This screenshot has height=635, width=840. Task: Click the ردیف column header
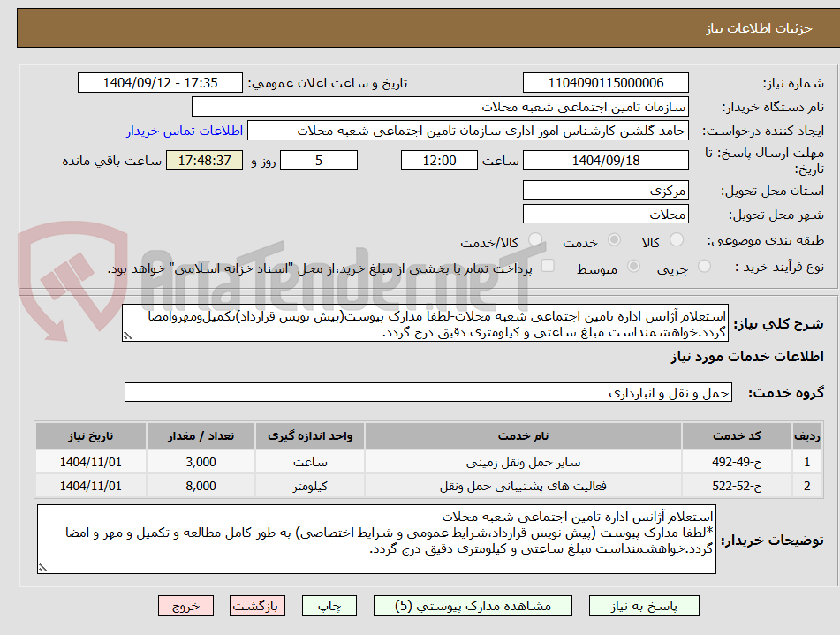click(806, 436)
